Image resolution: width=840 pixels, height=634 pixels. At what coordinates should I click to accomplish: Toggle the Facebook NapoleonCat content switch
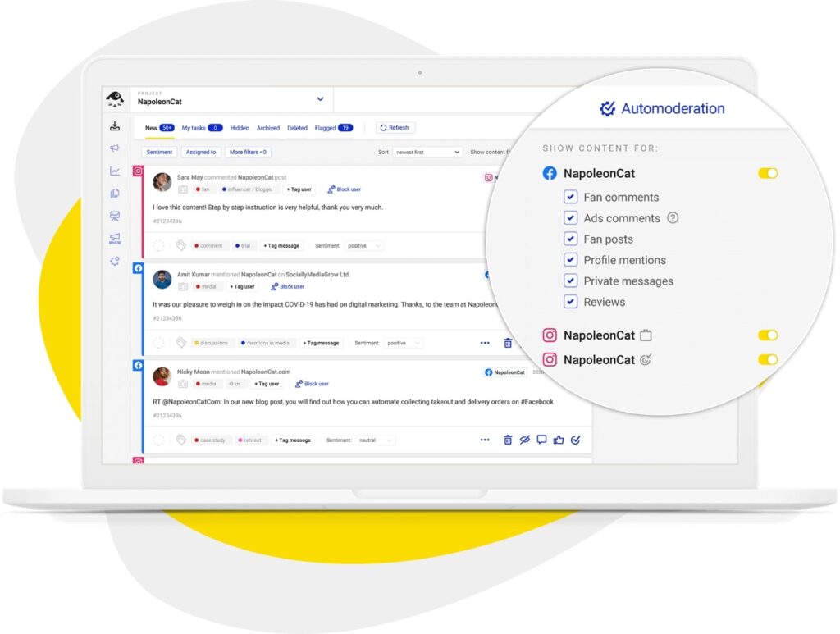pyautogui.click(x=768, y=173)
